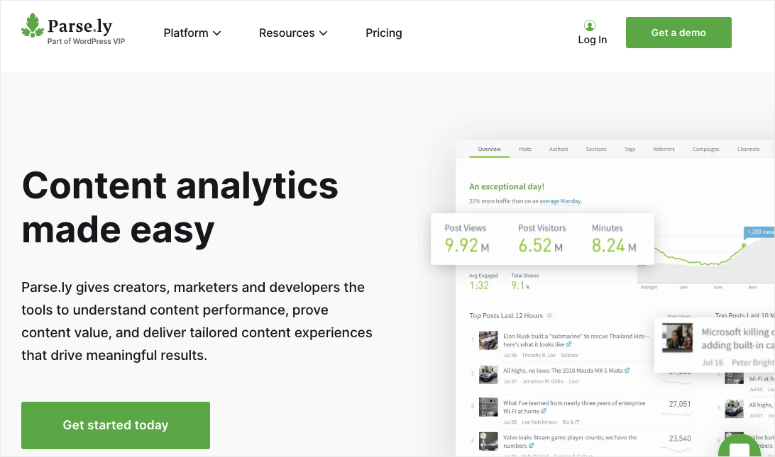This screenshot has height=457, width=775.
Task: Click the average Monday link
Action: pos(560,201)
